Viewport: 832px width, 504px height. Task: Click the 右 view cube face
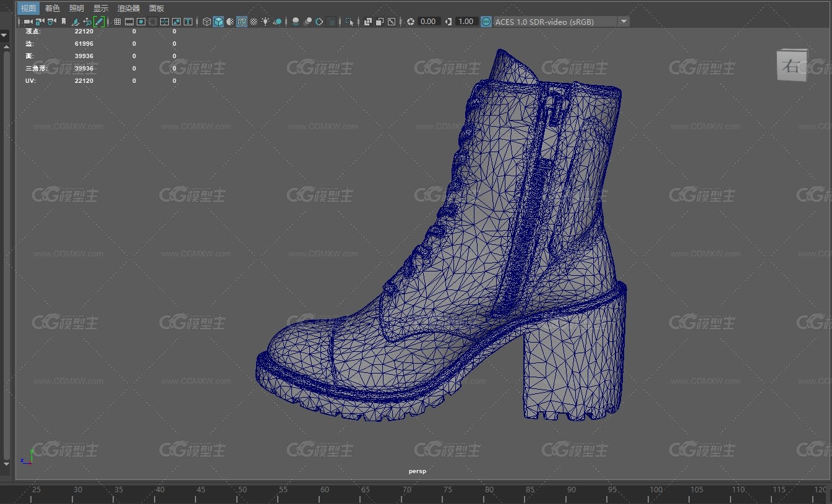click(x=792, y=65)
